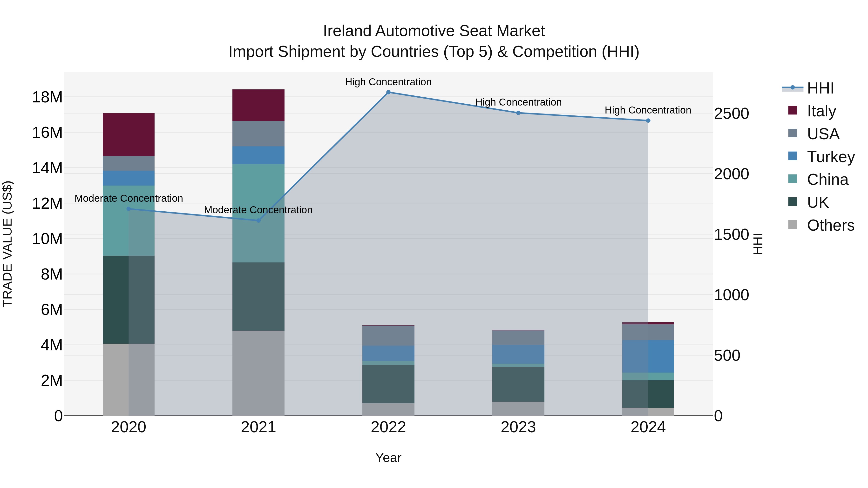Click the 2500 HHI axis tick label
Image resolution: width=868 pixels, height=488 pixels.
732,114
